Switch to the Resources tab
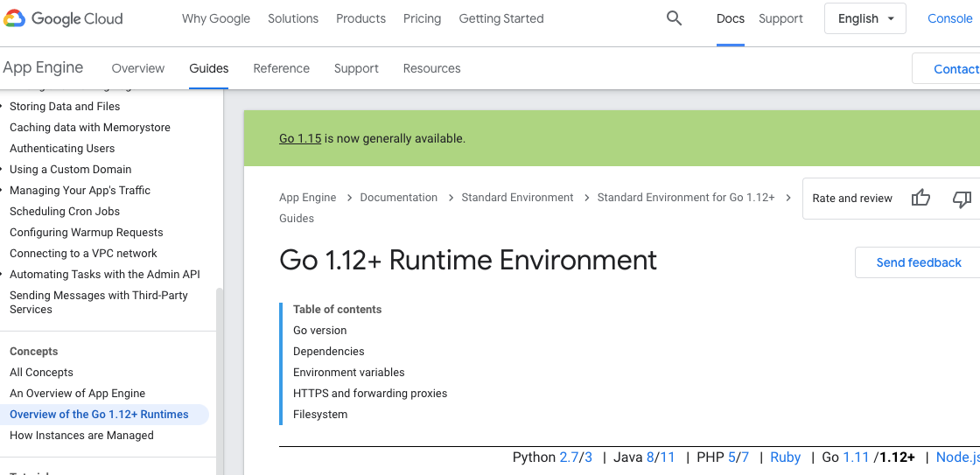Image resolution: width=980 pixels, height=475 pixels. (431, 68)
